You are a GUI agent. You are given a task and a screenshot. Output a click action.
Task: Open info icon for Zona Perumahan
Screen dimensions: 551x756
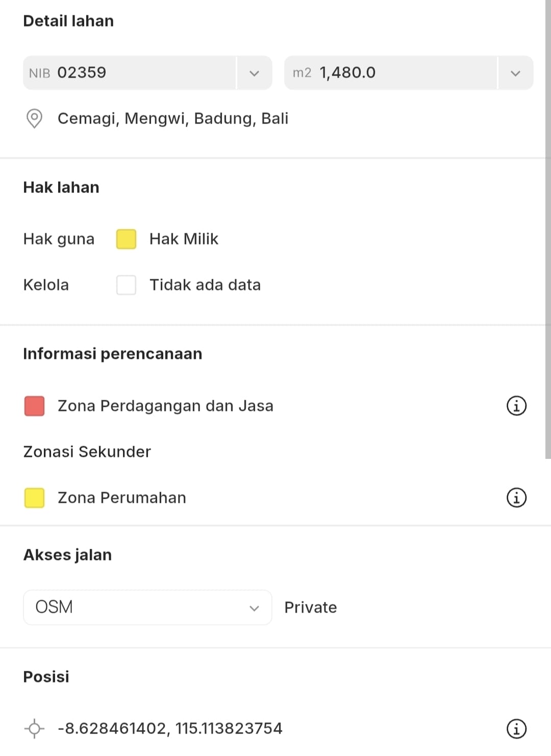click(516, 497)
